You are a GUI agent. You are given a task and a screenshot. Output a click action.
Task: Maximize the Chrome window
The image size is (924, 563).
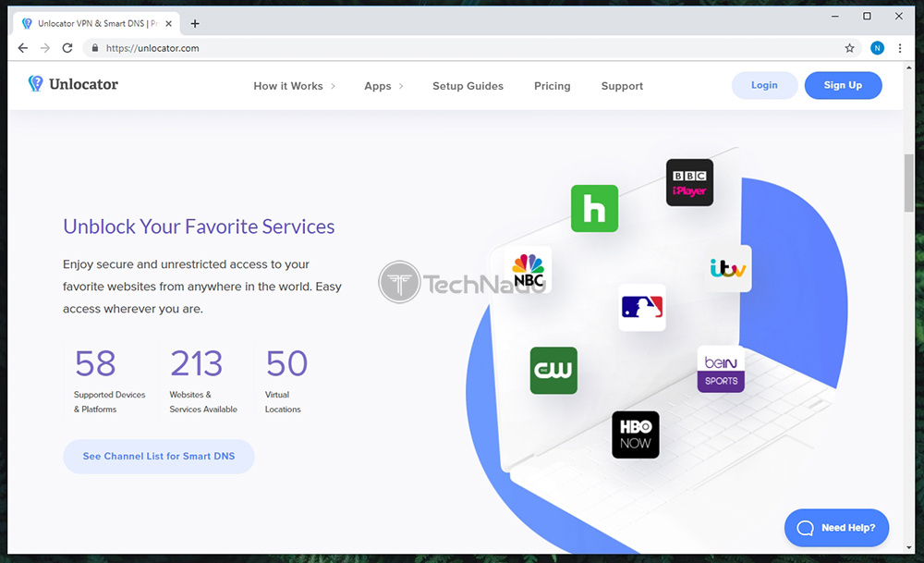coord(867,17)
